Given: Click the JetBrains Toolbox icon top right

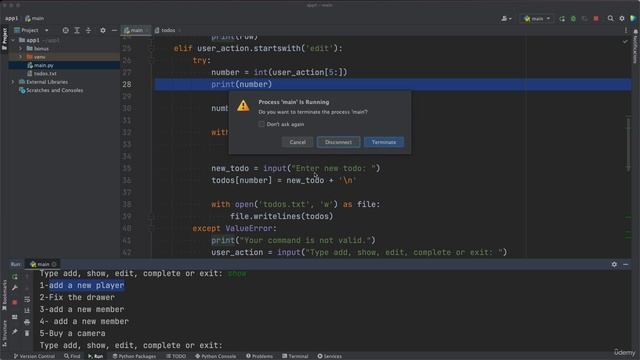Looking at the screenshot, I should click(x=633, y=18).
